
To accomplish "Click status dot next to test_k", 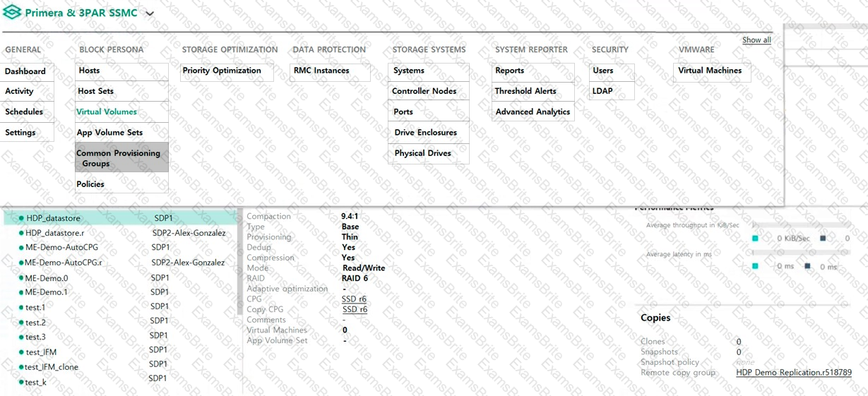I will click(21, 382).
